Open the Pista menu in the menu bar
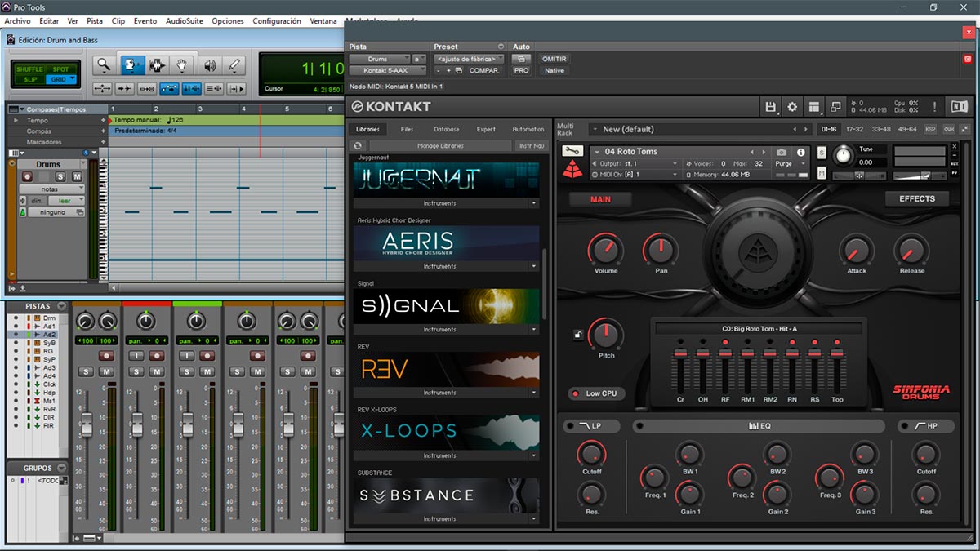This screenshot has width=980, height=551. [95, 21]
